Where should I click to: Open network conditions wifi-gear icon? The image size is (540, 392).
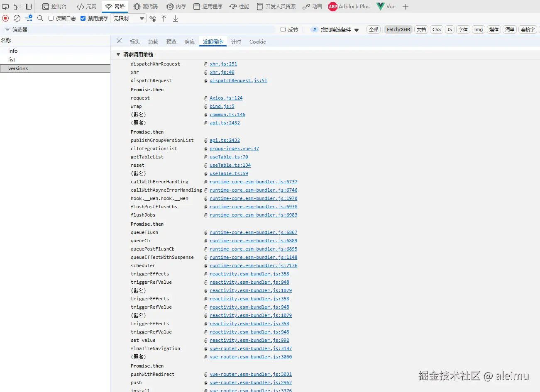point(153,18)
